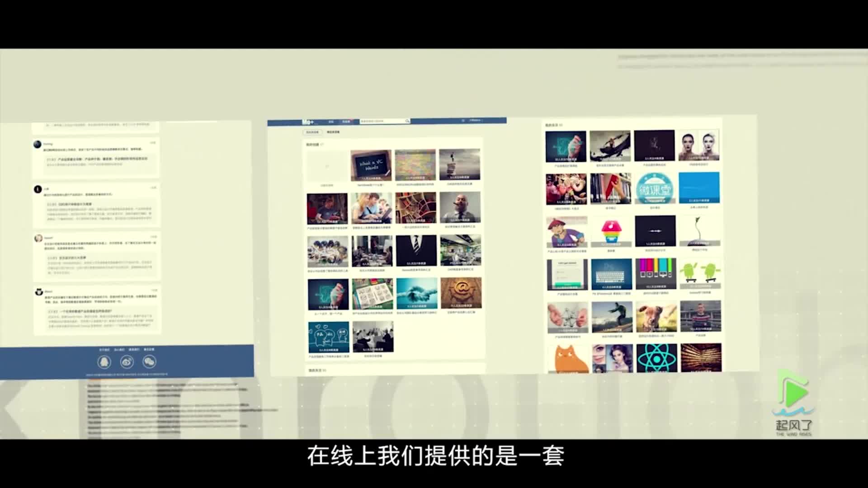
Task: Open the figure standing on stacked books thumbnail
Action: point(460,164)
